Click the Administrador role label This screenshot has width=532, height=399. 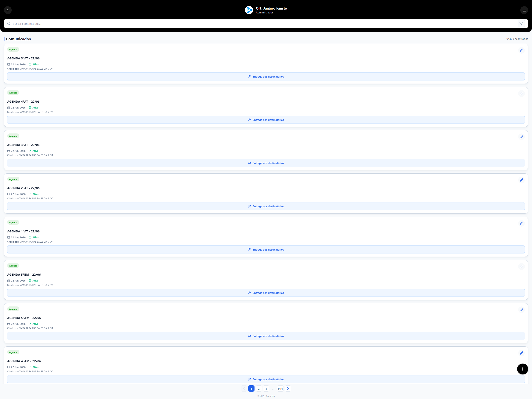coord(264,13)
